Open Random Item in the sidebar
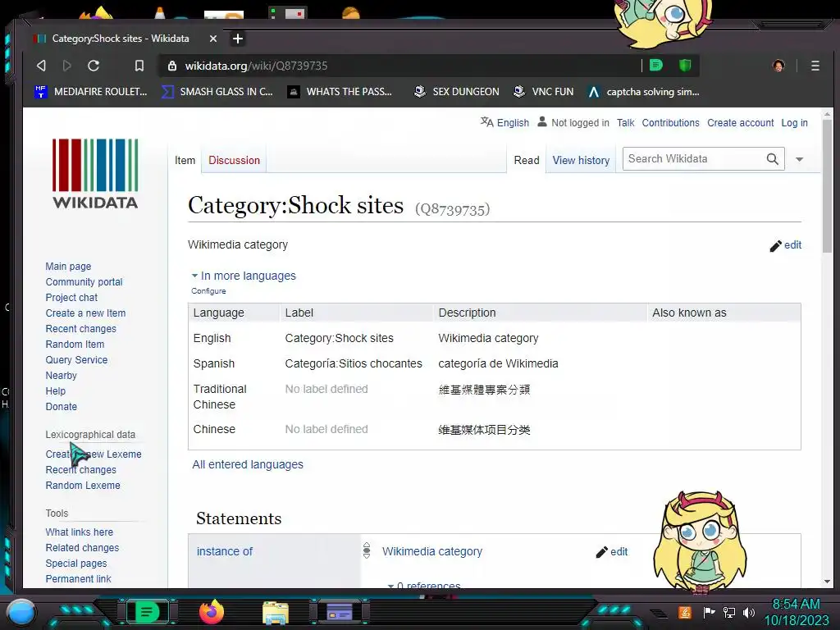Viewport: 840px width, 630px height. (x=75, y=344)
